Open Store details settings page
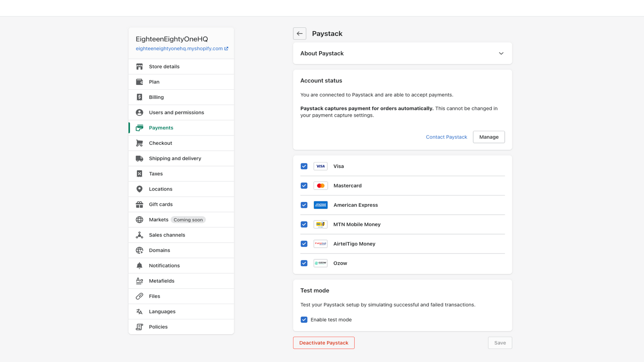 coord(181,66)
